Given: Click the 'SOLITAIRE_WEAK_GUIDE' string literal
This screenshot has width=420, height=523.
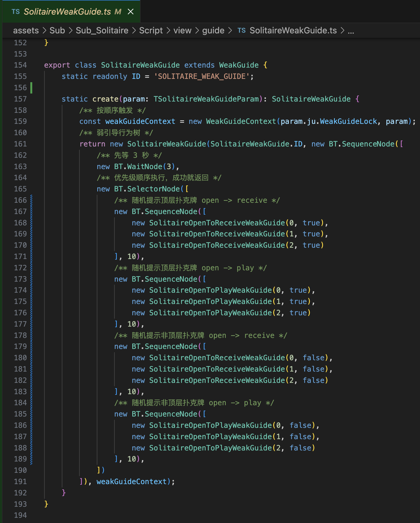Looking at the screenshot, I should [202, 76].
